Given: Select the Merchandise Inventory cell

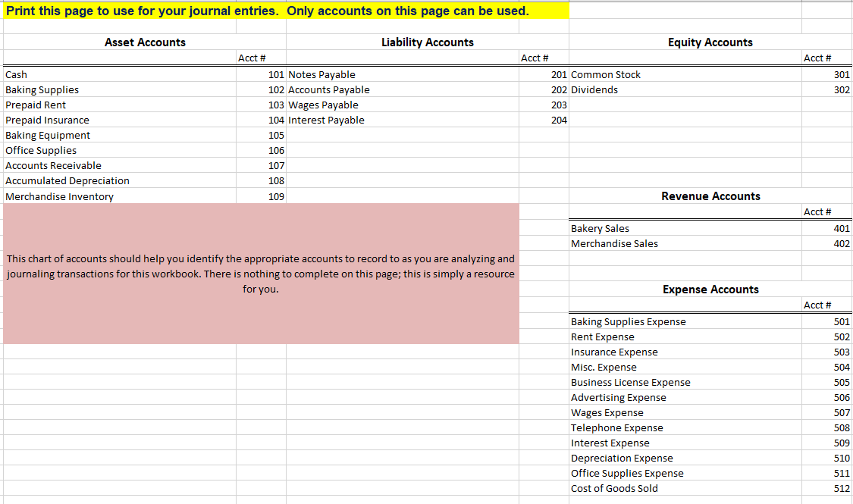Looking at the screenshot, I should coord(120,196).
